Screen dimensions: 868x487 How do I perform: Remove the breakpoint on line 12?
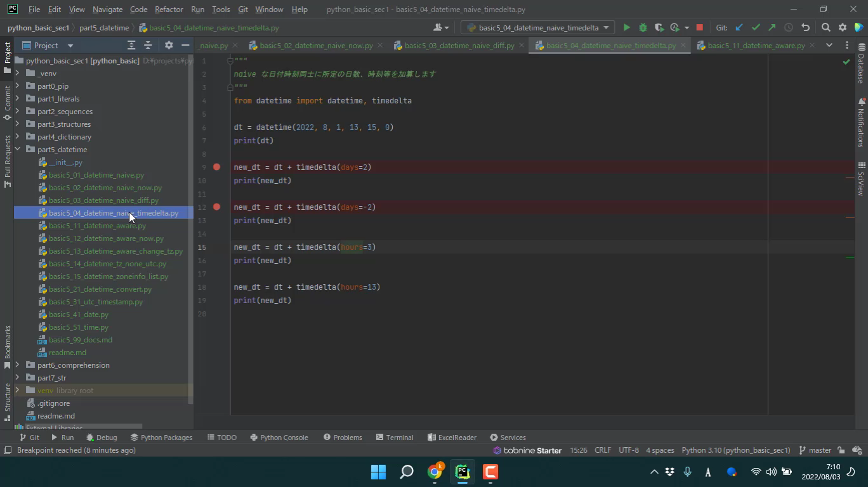coord(217,207)
